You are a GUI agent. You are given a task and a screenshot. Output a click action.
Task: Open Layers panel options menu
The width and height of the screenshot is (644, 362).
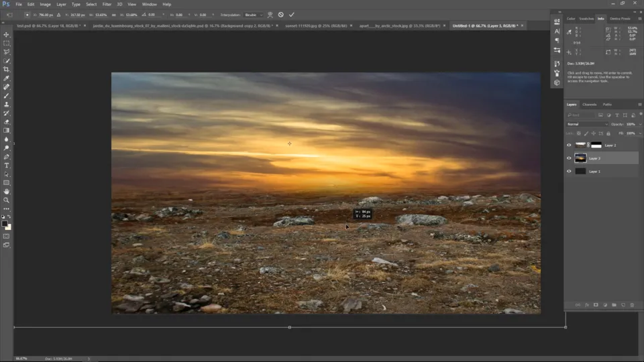pyautogui.click(x=639, y=105)
